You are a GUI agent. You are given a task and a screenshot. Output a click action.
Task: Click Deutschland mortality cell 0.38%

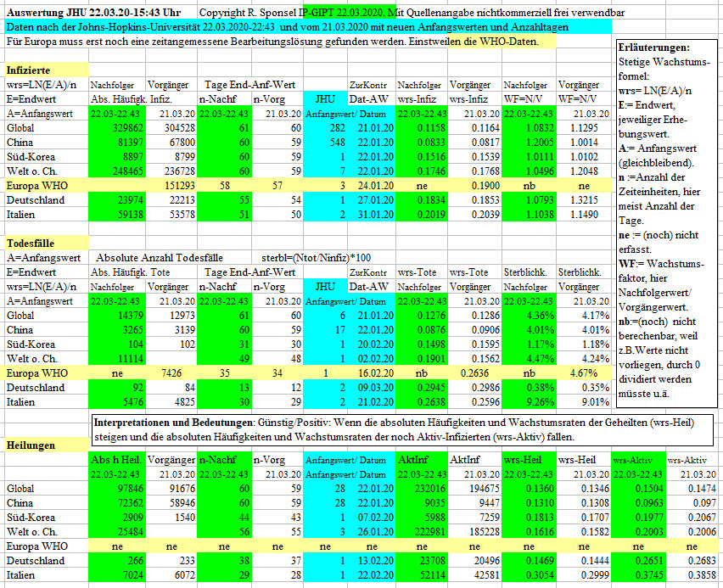(x=529, y=388)
